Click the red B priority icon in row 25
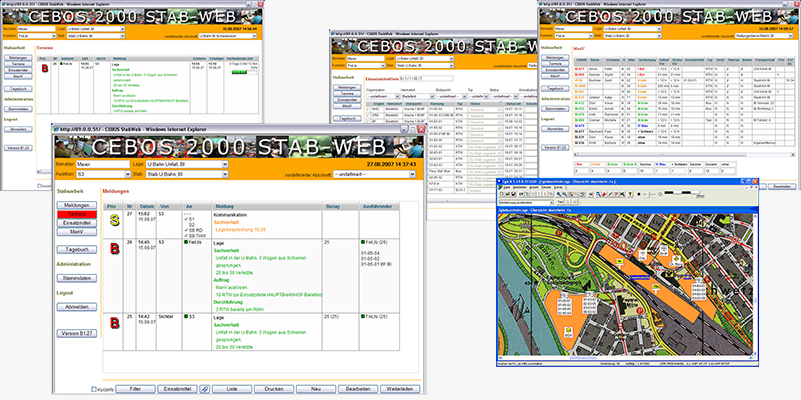 (114, 322)
